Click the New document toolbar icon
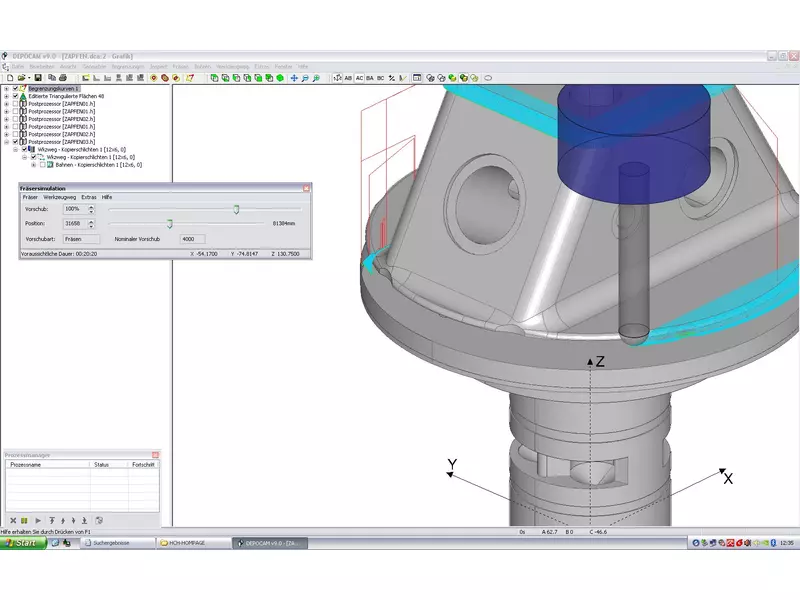 pyautogui.click(x=9, y=77)
